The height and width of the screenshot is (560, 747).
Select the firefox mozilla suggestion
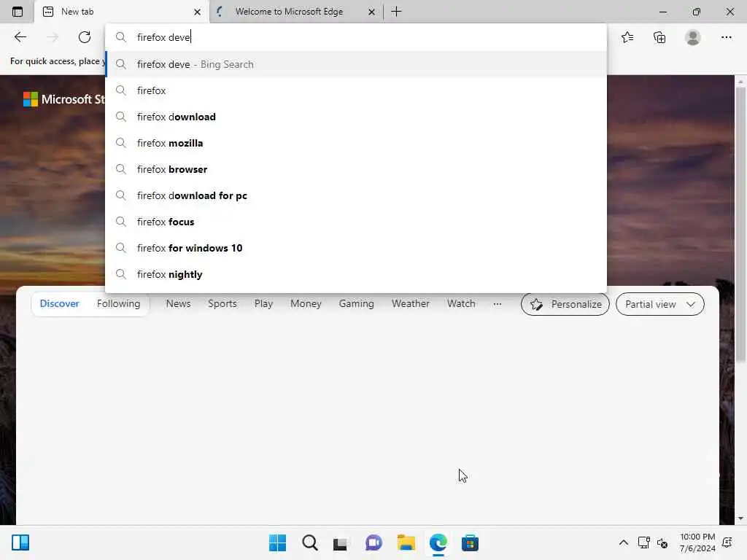[356, 143]
